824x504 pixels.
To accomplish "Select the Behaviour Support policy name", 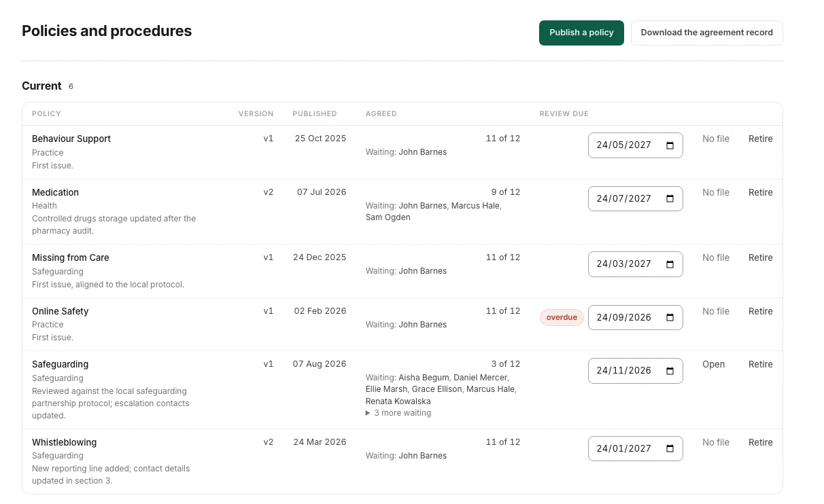I will click(71, 139).
